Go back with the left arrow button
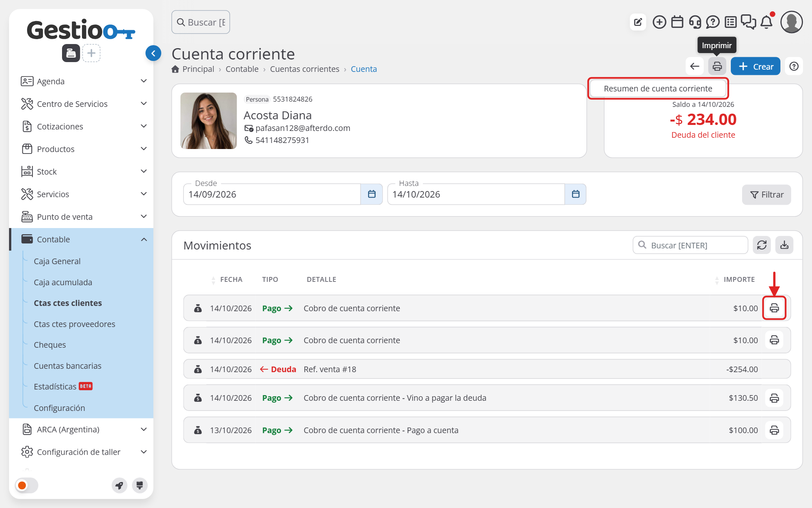Viewport: 812px width, 508px height. coord(695,67)
